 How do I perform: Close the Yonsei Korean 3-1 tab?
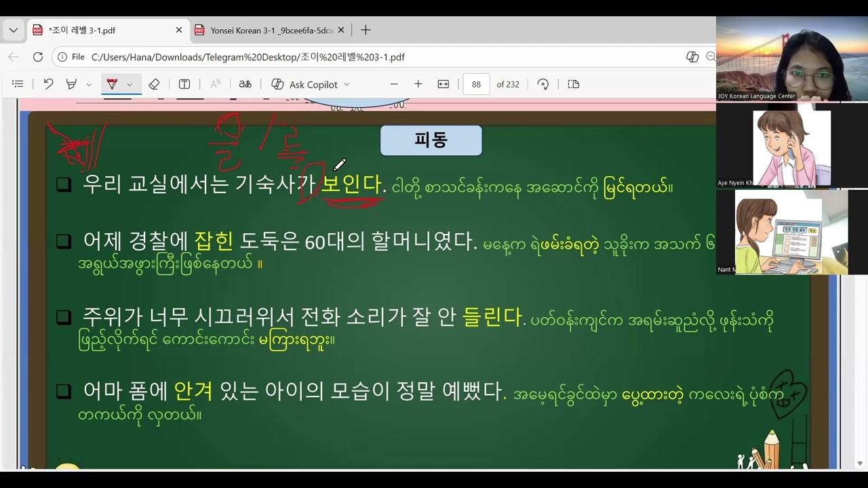coord(341,30)
